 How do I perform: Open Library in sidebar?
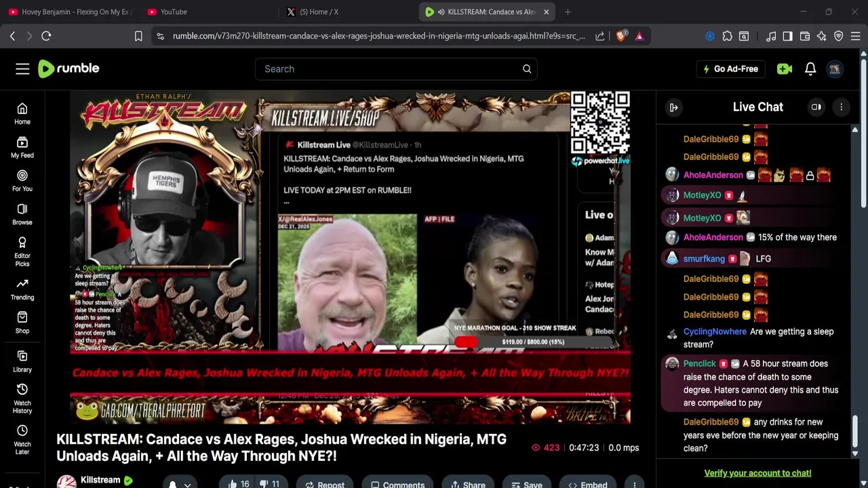(x=22, y=362)
